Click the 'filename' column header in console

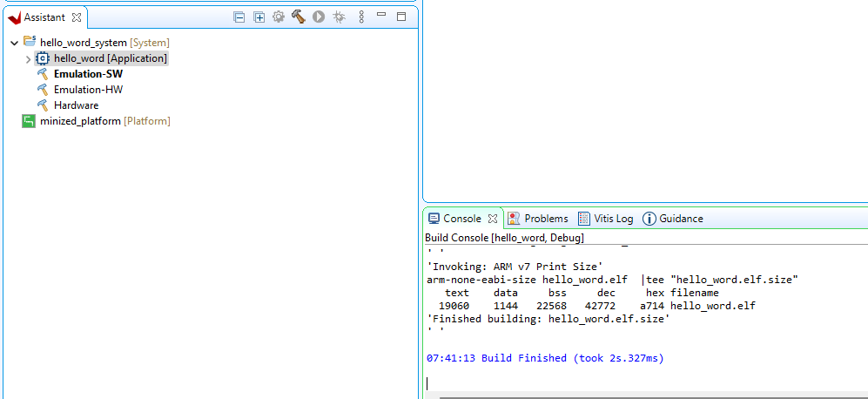(x=694, y=293)
